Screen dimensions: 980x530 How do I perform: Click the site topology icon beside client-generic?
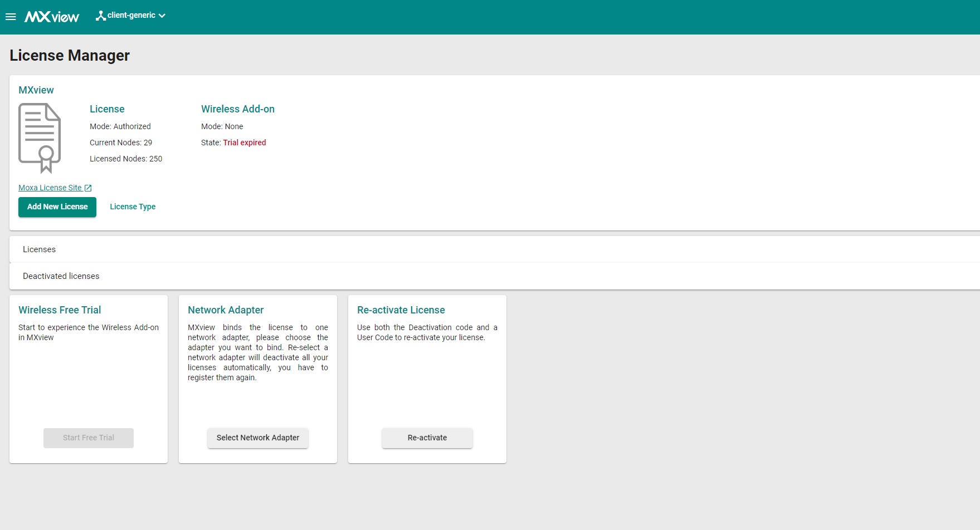pyautogui.click(x=101, y=16)
